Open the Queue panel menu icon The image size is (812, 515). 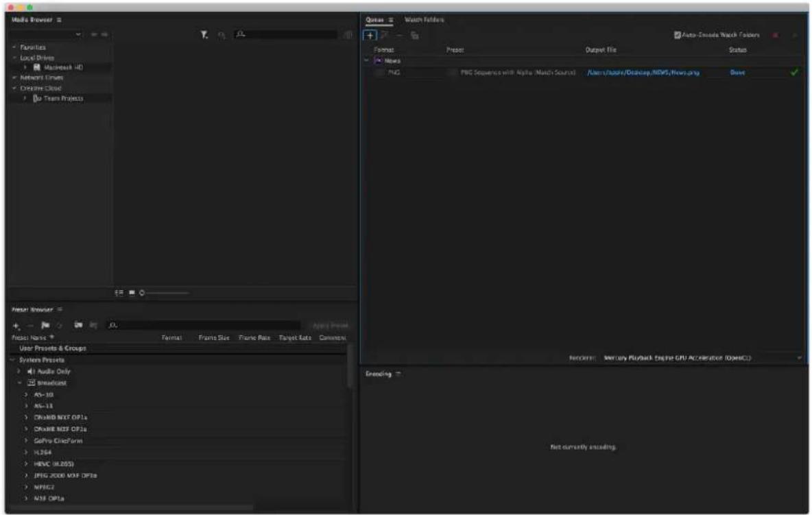[391, 20]
